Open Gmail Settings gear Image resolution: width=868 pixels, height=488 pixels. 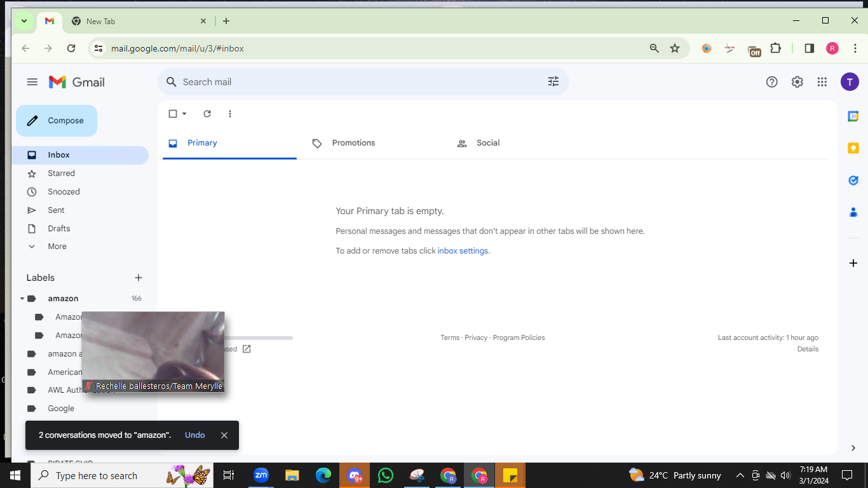pyautogui.click(x=797, y=82)
